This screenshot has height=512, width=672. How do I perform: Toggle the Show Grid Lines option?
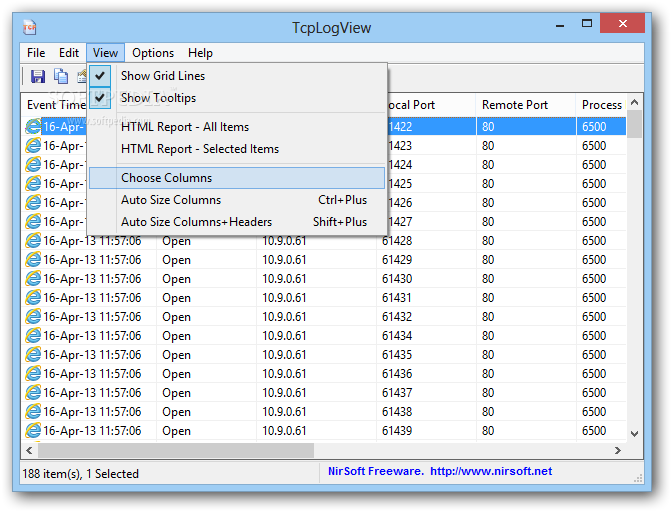(237, 76)
